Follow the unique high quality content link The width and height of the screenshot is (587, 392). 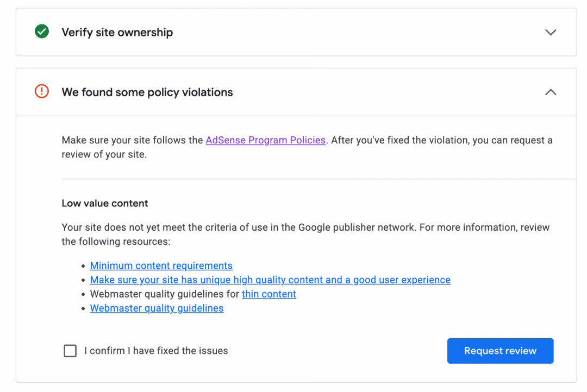point(270,280)
